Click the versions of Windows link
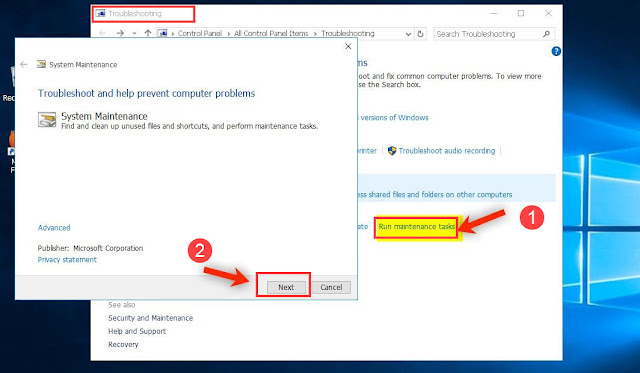640x373 pixels. (x=393, y=118)
